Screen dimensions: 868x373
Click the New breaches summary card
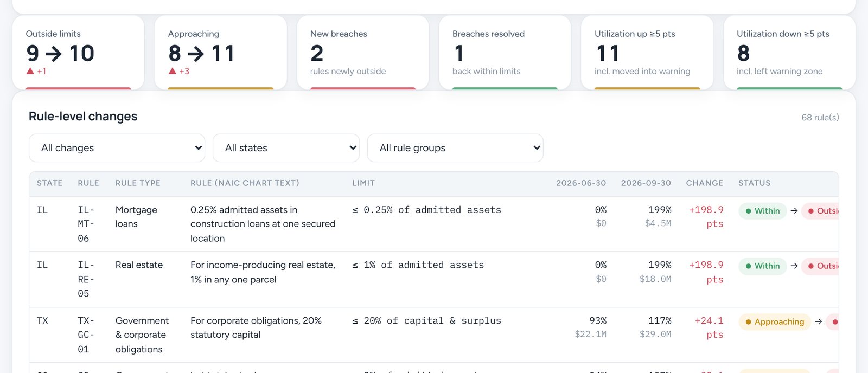[363, 53]
